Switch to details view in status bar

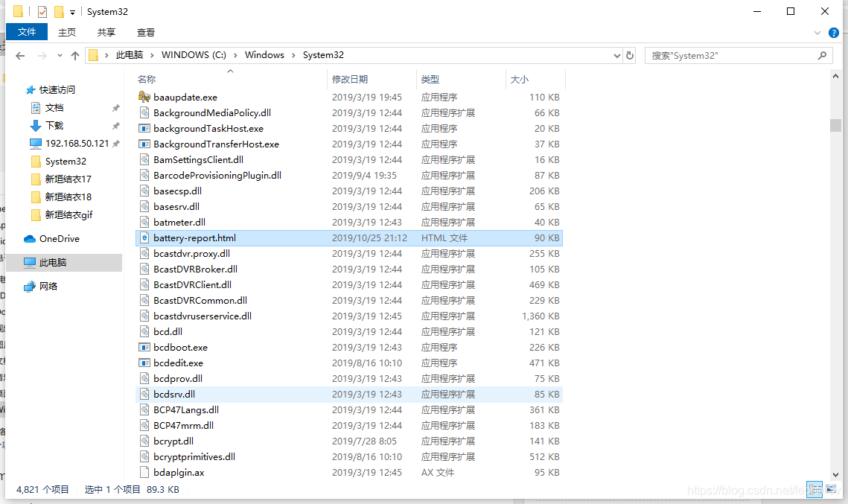coord(815,489)
